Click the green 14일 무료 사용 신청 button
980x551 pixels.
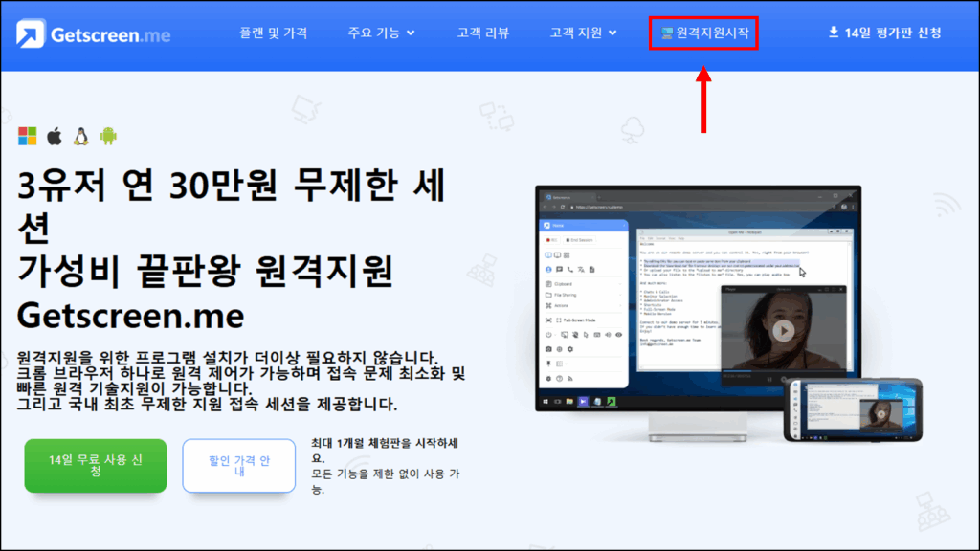pos(96,466)
